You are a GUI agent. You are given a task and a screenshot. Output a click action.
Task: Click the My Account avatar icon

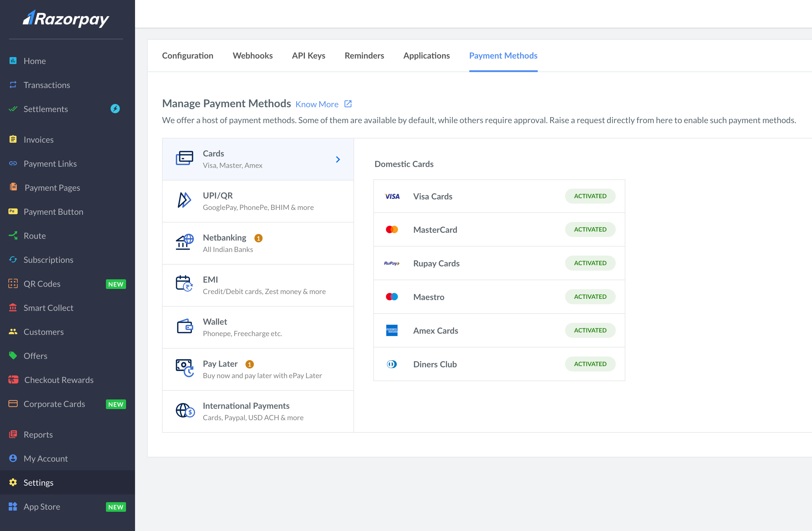pyautogui.click(x=13, y=458)
